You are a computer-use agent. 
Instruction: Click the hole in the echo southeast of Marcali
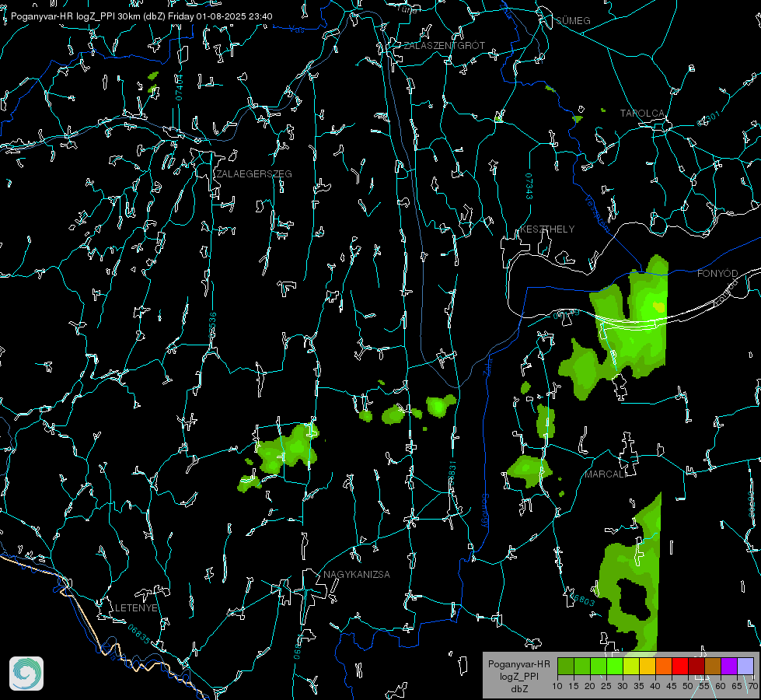click(634, 599)
